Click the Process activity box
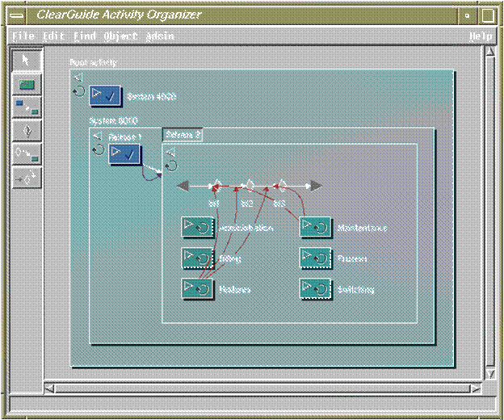This screenshot has width=504, height=420. click(315, 258)
